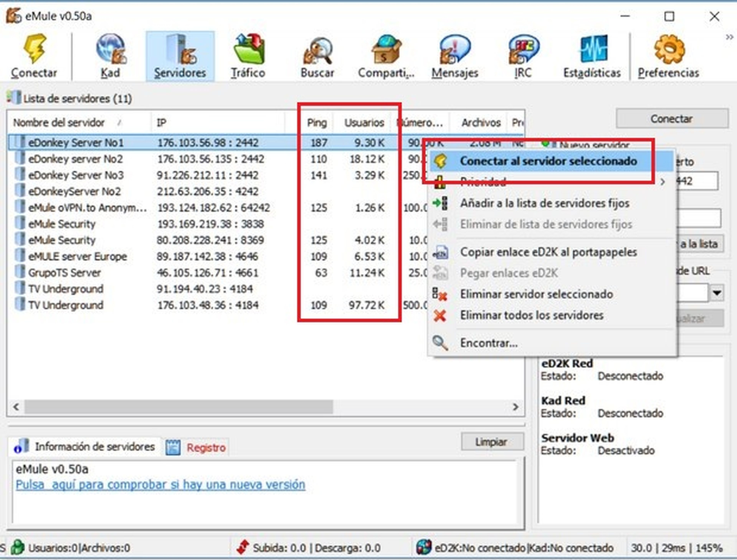
Task: Click the Encontrar magnifier icon
Action: pyautogui.click(x=440, y=343)
